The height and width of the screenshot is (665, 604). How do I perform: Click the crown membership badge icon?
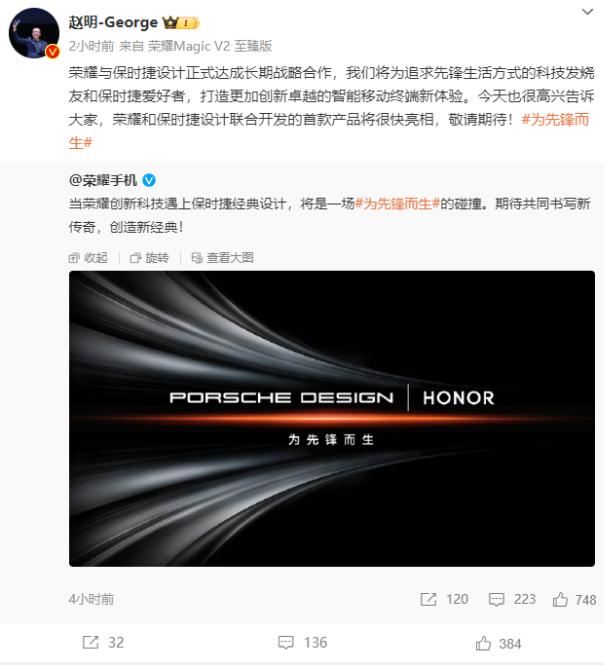click(181, 22)
